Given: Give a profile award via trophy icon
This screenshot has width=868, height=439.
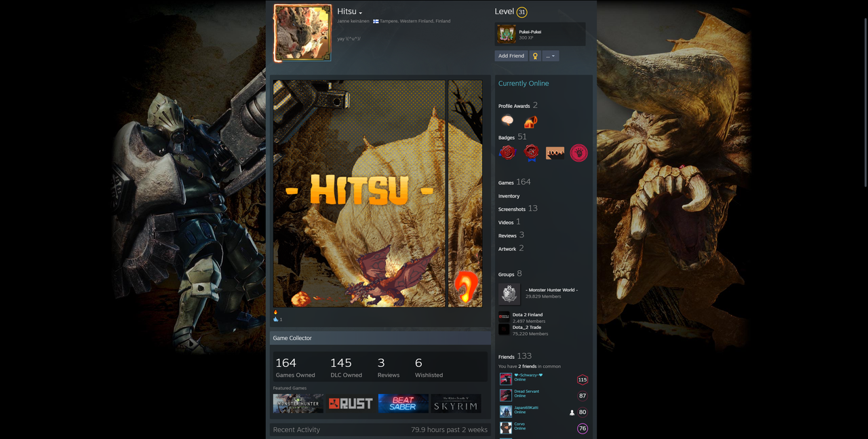Looking at the screenshot, I should point(535,56).
